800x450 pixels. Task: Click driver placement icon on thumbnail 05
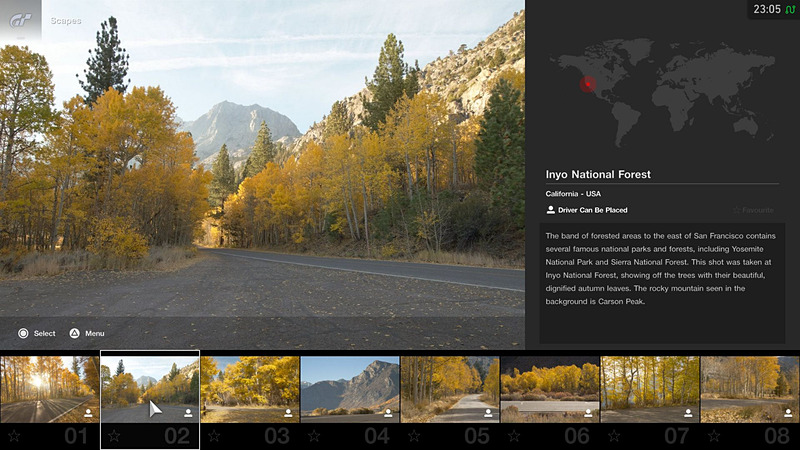[488, 413]
